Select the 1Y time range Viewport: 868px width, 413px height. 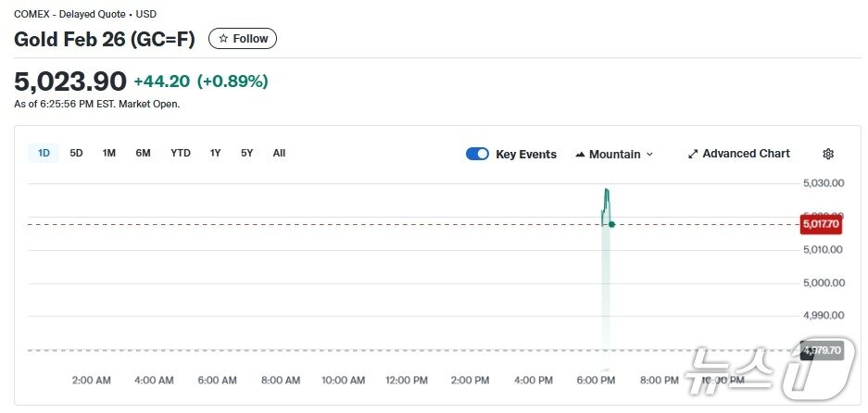point(215,153)
